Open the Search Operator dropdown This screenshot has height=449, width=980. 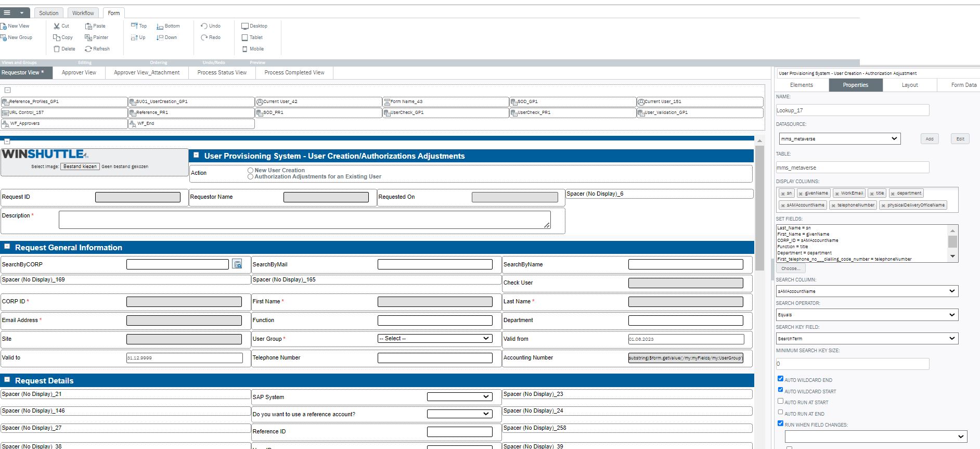click(x=867, y=315)
